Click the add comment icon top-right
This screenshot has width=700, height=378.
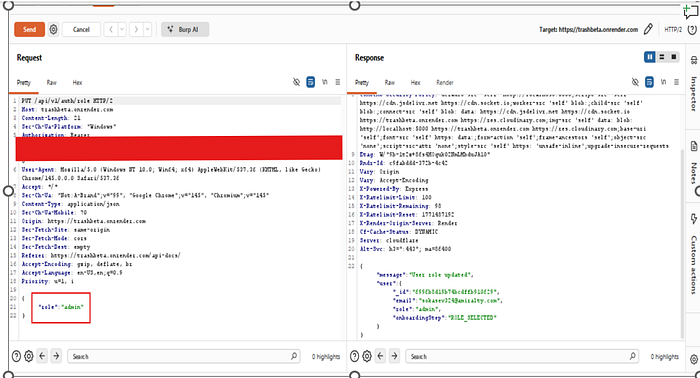(x=690, y=11)
